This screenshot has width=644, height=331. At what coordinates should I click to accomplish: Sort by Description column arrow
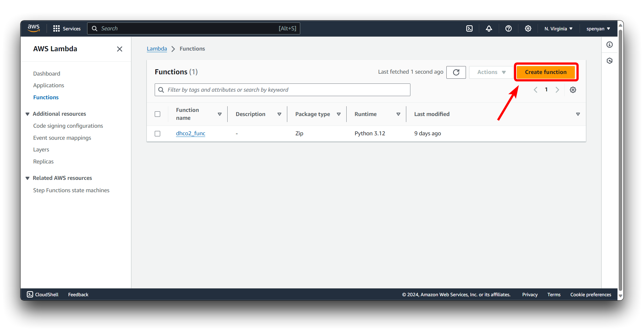279,114
